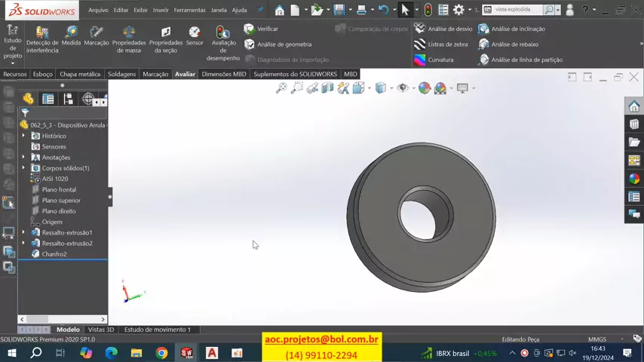Expand the Histórico tree node
Screen dimensions: 644x362
tap(23, 136)
